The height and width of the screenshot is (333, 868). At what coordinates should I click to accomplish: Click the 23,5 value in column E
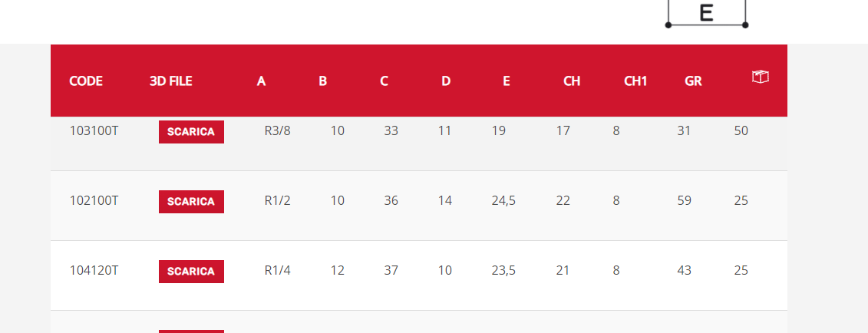[503, 271]
